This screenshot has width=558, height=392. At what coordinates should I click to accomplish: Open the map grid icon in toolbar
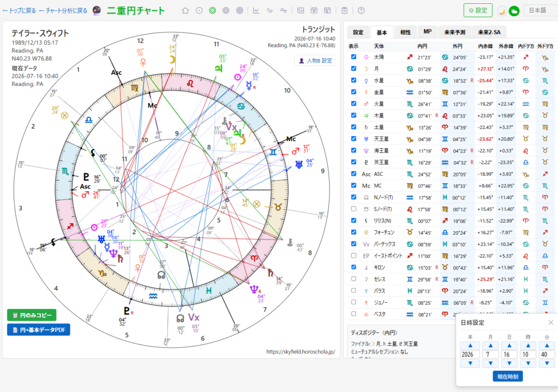(x=301, y=11)
